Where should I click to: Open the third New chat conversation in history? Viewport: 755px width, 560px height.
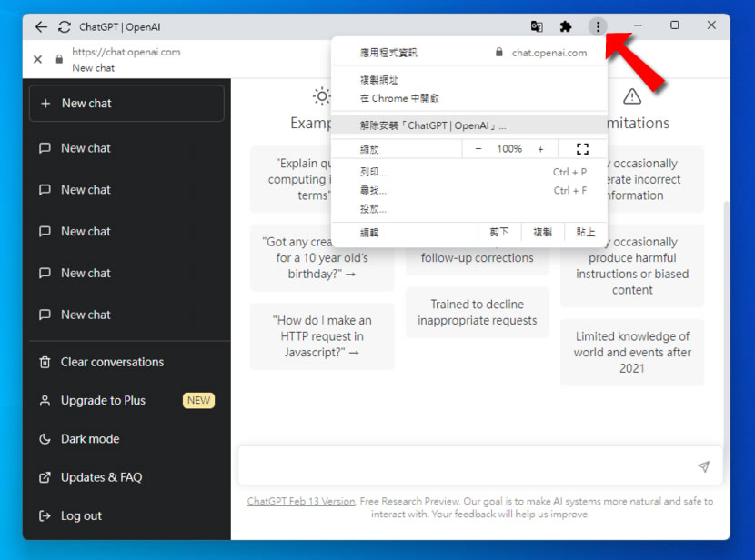pos(126,232)
